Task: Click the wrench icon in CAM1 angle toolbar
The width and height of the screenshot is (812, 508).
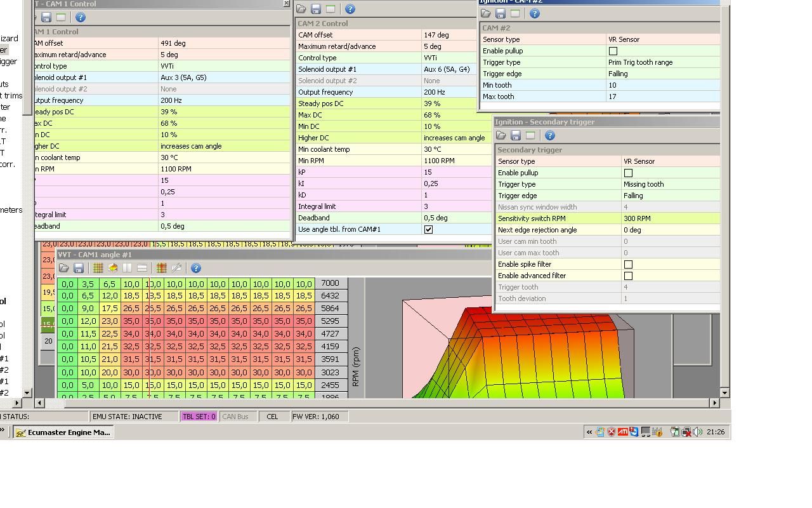Action: (x=176, y=269)
